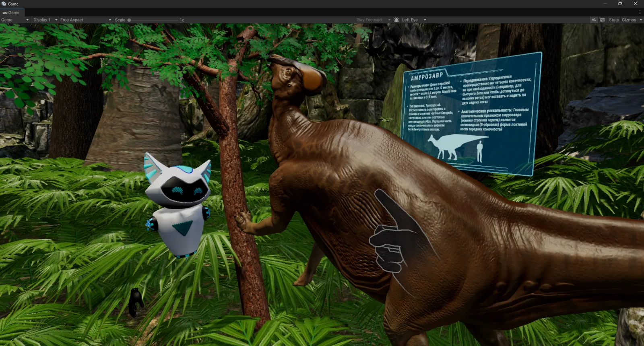Image resolution: width=644 pixels, height=346 pixels.
Task: Click the frame debugger bug icon
Action: coord(396,20)
